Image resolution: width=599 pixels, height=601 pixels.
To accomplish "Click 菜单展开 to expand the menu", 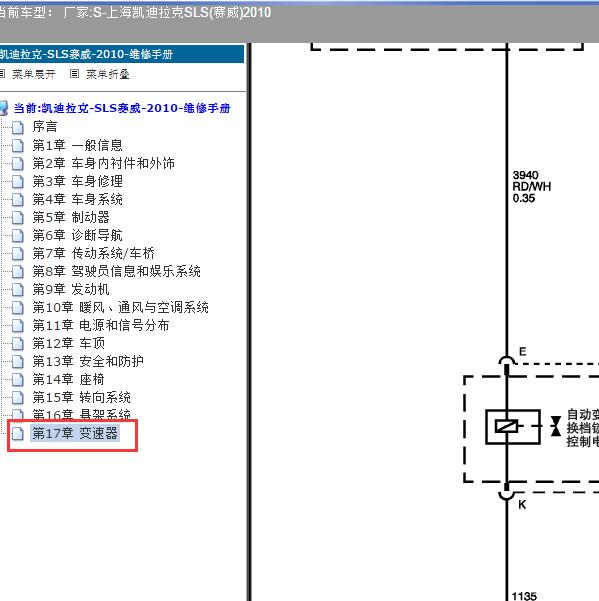I will pos(34,74).
